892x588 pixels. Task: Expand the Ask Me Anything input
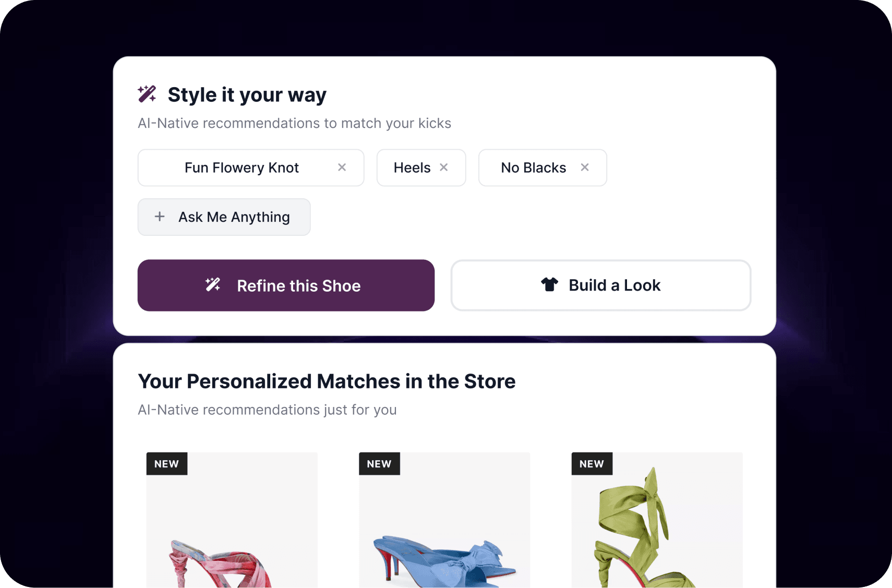tap(224, 217)
